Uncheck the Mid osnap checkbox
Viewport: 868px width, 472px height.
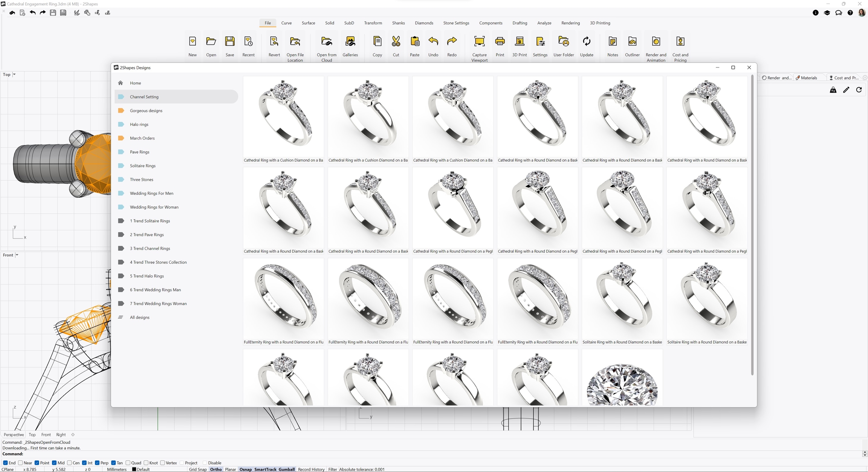54,463
